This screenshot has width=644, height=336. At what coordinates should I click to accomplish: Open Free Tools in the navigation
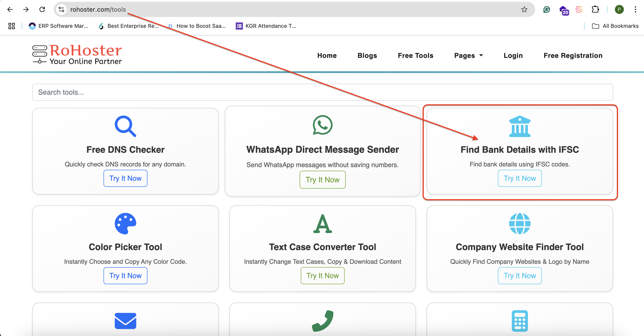tap(415, 55)
